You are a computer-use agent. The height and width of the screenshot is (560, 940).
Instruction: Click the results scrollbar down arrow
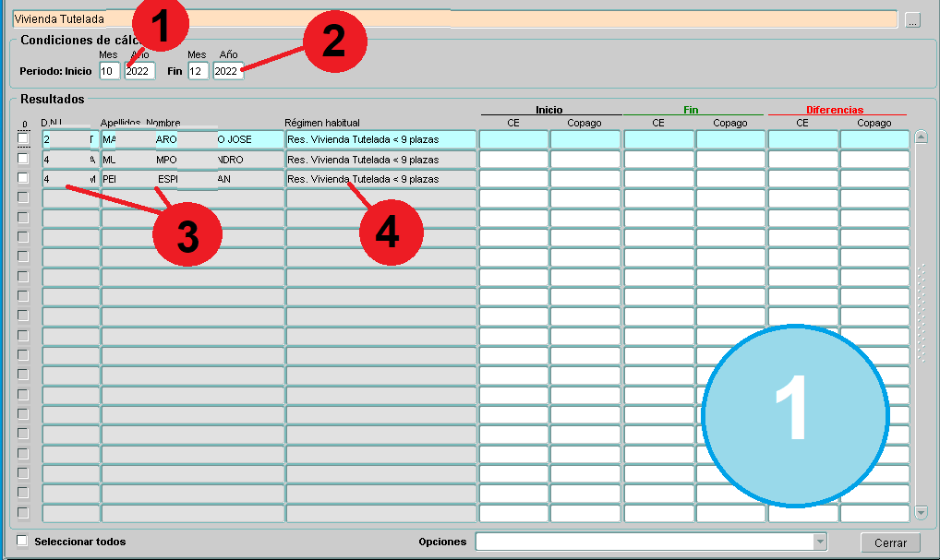tap(920, 512)
